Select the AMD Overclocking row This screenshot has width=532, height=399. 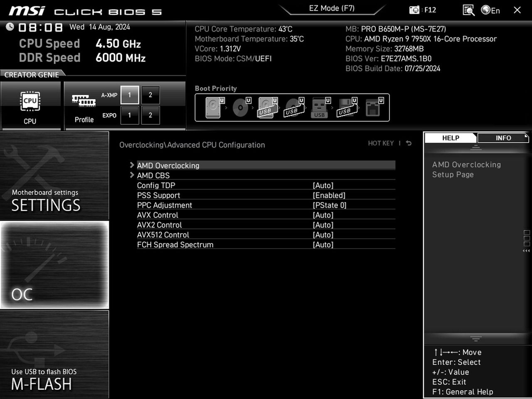click(x=266, y=165)
